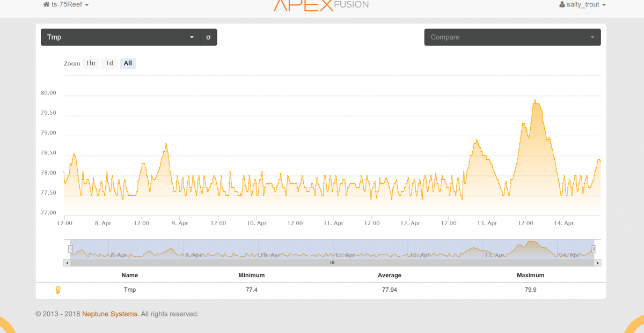Open the Tmp probe selector dropdown
This screenshot has height=333, width=644.
[x=120, y=37]
